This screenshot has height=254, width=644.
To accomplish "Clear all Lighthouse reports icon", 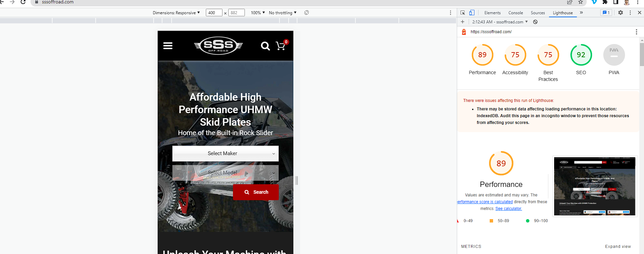I will (535, 22).
